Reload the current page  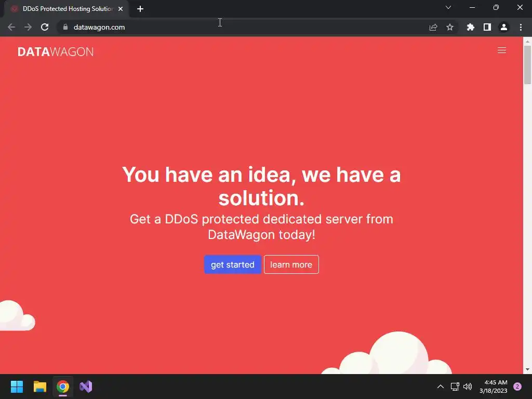[45, 27]
